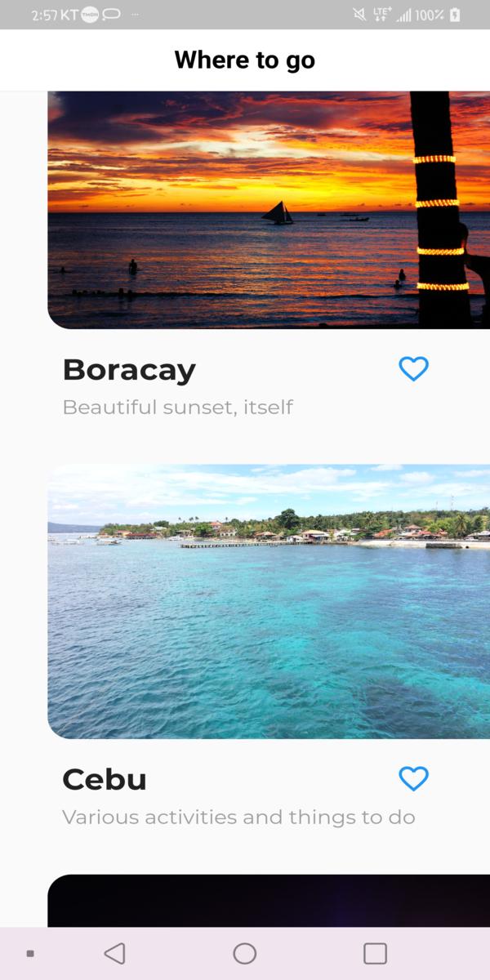Open the Boracay sunset photo

point(269,210)
